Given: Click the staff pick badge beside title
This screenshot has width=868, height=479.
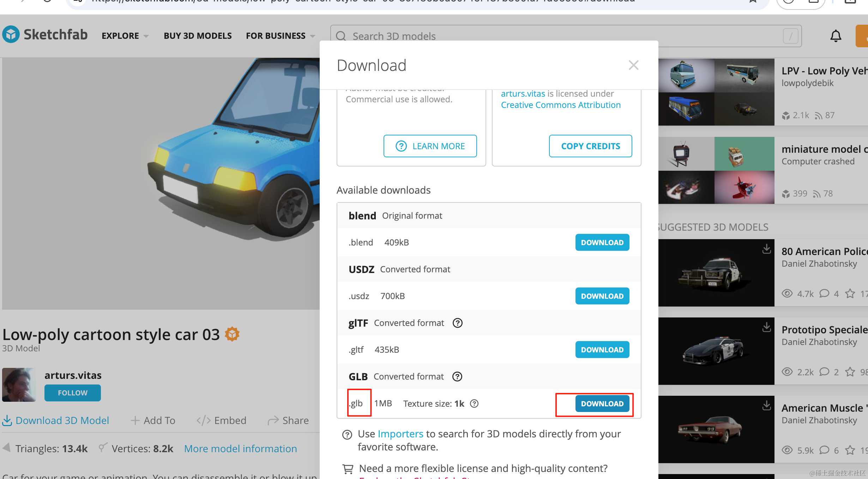Looking at the screenshot, I should pos(232,334).
